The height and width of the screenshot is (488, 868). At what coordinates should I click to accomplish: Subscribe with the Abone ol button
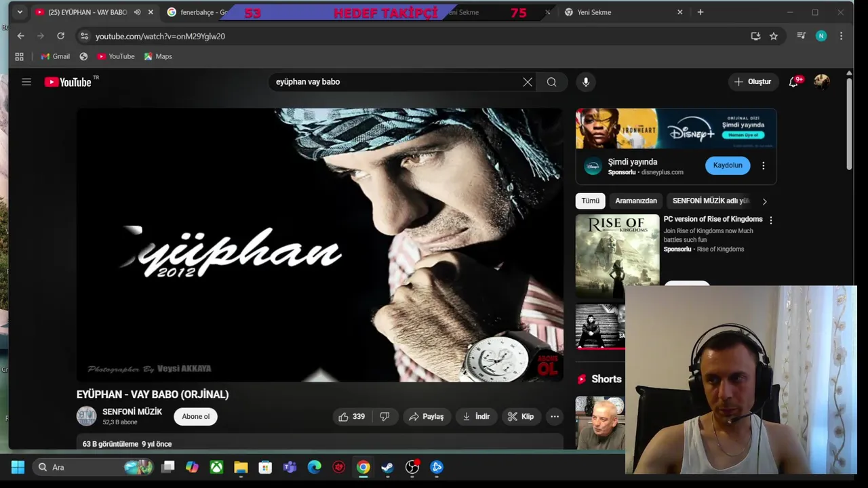coord(196,417)
